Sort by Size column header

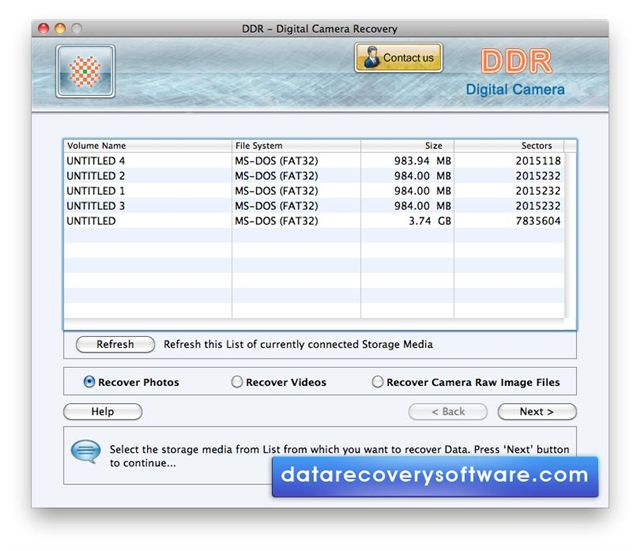407,146
